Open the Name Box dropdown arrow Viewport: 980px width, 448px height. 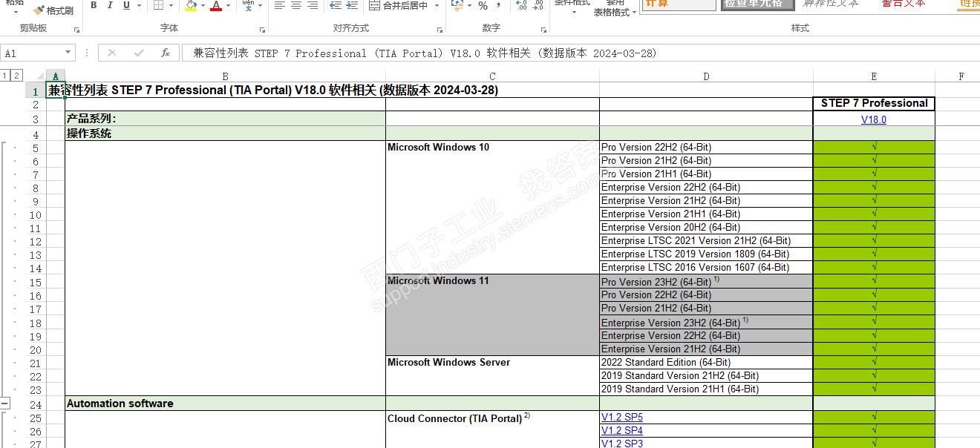pyautogui.click(x=68, y=53)
